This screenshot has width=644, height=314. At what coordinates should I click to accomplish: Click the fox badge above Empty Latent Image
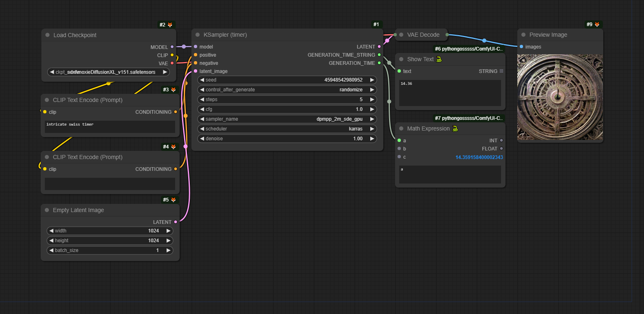174,200
